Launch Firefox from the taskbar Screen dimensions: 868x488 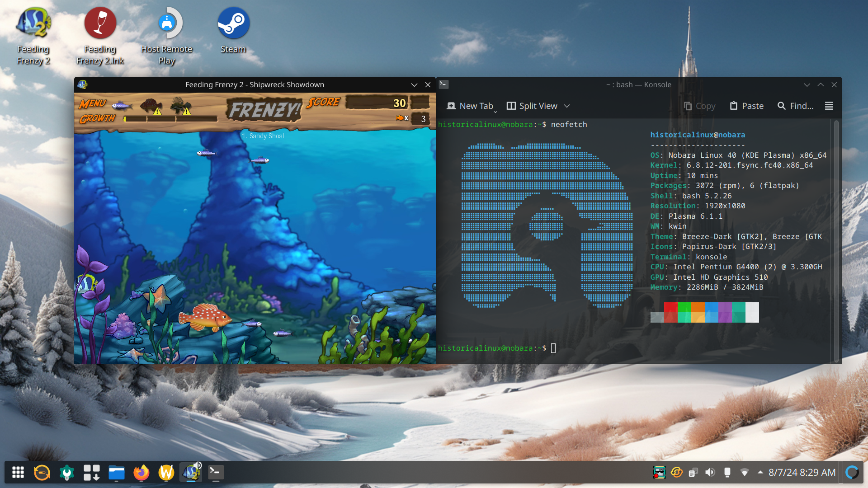pos(142,472)
